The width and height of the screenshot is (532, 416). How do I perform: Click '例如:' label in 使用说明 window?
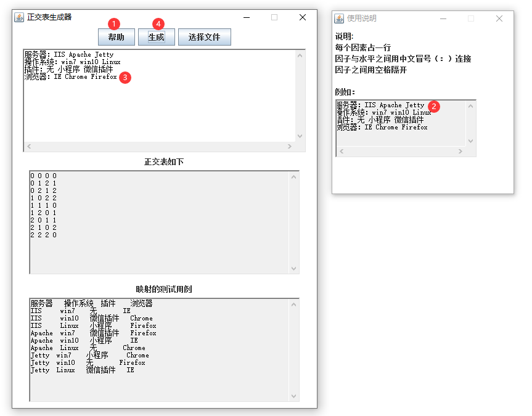(x=345, y=92)
